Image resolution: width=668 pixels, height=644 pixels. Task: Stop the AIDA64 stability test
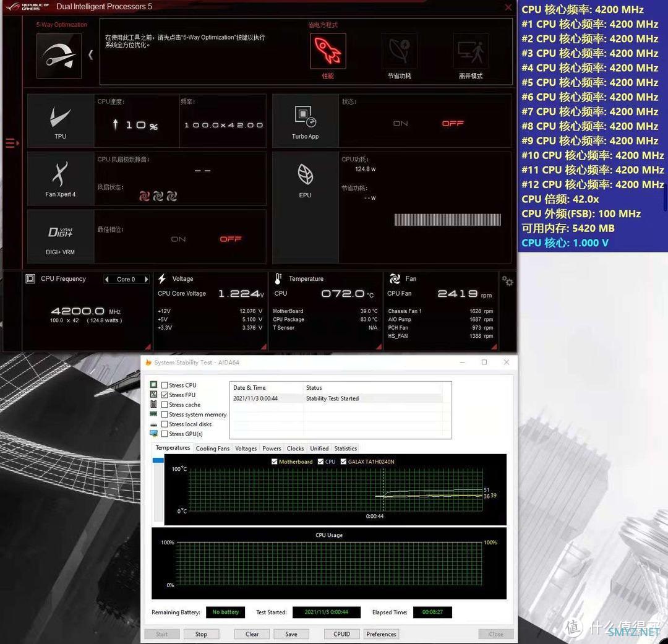(x=201, y=633)
